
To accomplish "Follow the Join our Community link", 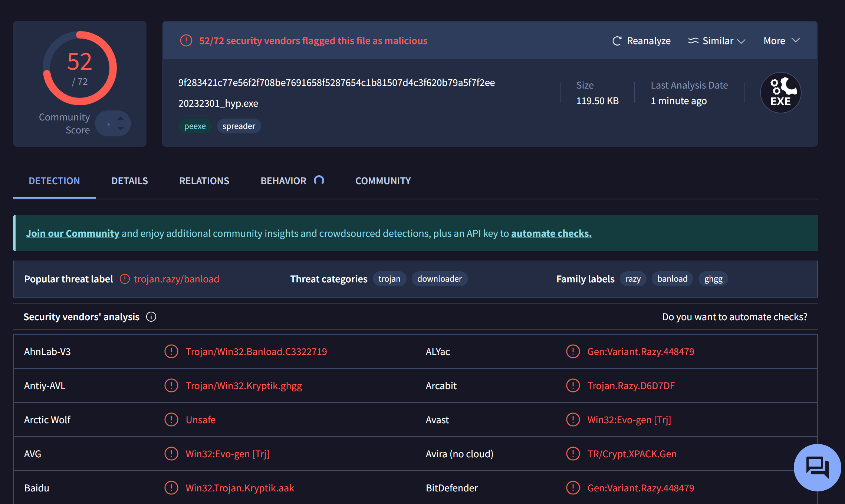I will (73, 233).
